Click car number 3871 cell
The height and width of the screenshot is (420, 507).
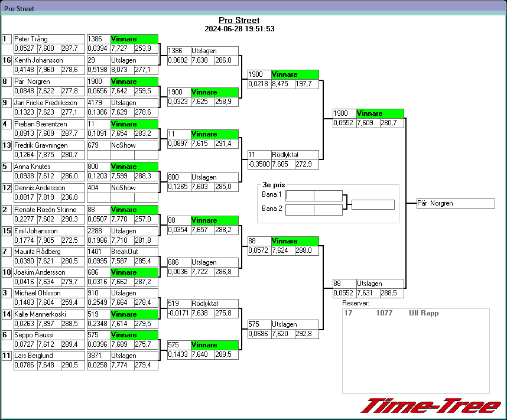click(x=99, y=356)
